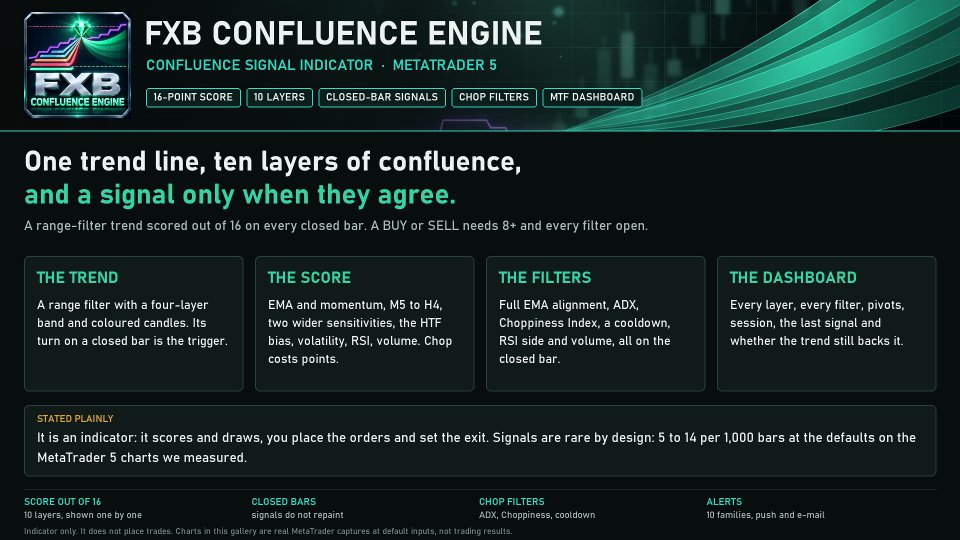Click sentence starting 'A range-filter trend scored'

[x=336, y=226]
